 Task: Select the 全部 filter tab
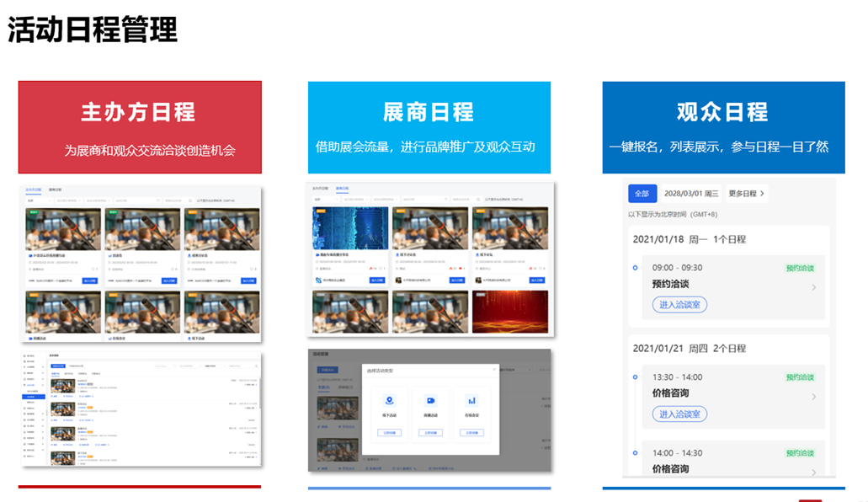point(642,194)
